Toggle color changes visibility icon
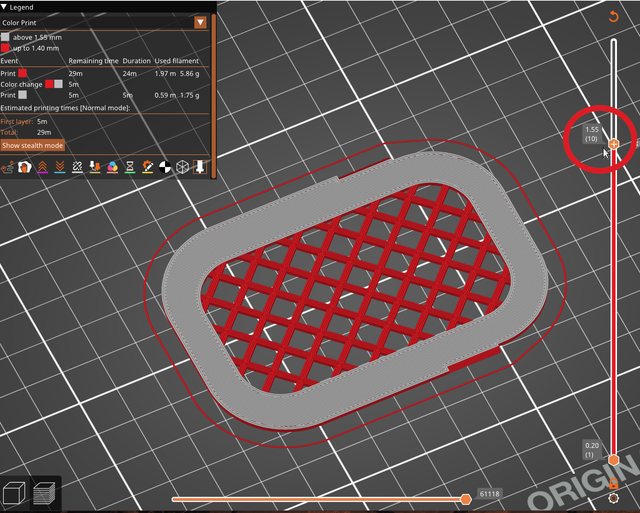 click(x=112, y=167)
